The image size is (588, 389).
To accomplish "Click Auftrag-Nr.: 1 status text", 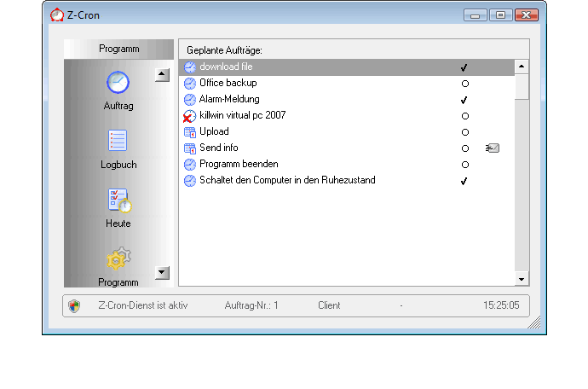I will click(x=251, y=305).
